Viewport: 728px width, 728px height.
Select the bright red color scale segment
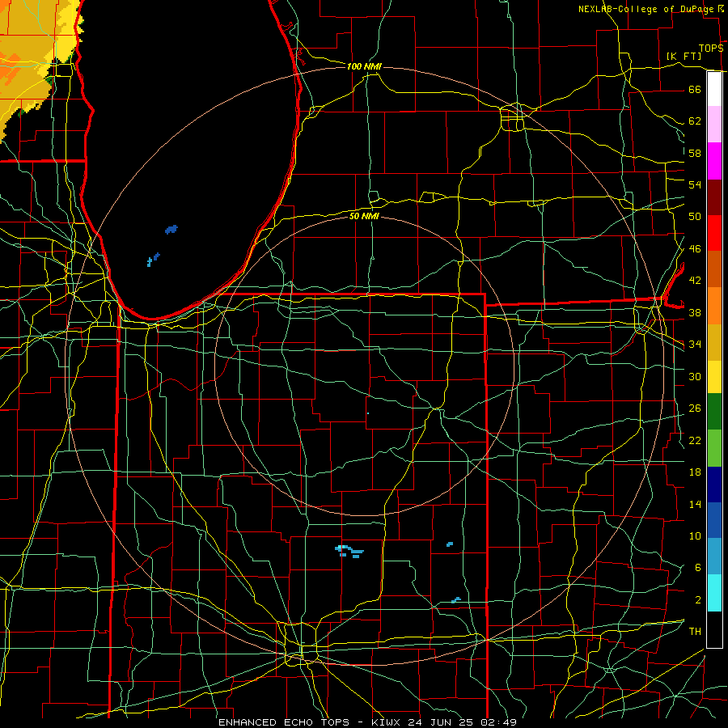click(x=714, y=233)
